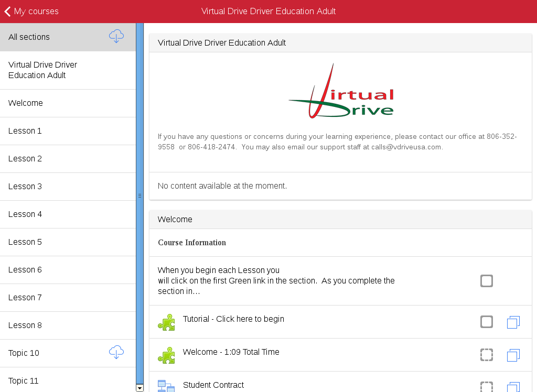Download all sections via cloud icon
This screenshot has width=537, height=392.
click(116, 36)
